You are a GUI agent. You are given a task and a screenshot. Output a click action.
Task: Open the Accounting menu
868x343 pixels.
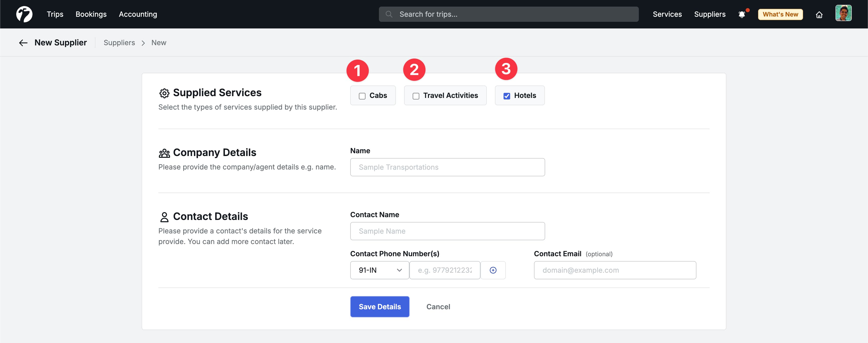click(138, 14)
